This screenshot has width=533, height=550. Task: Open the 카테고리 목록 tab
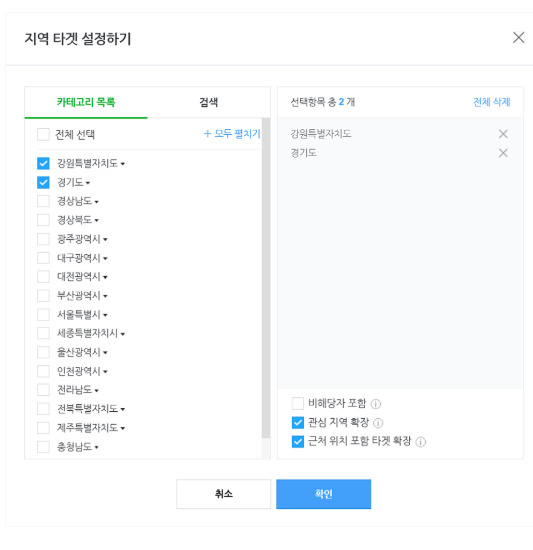pyautogui.click(x=86, y=102)
